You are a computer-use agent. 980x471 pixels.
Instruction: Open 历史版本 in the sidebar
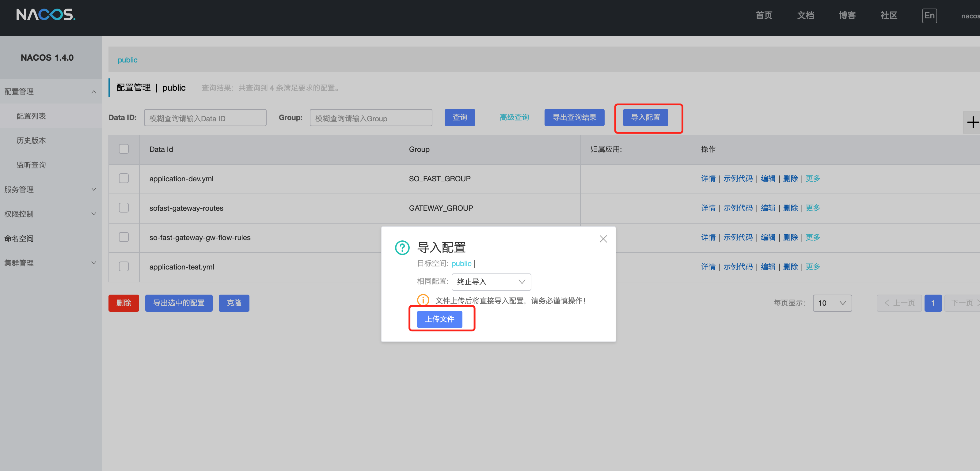(x=31, y=140)
